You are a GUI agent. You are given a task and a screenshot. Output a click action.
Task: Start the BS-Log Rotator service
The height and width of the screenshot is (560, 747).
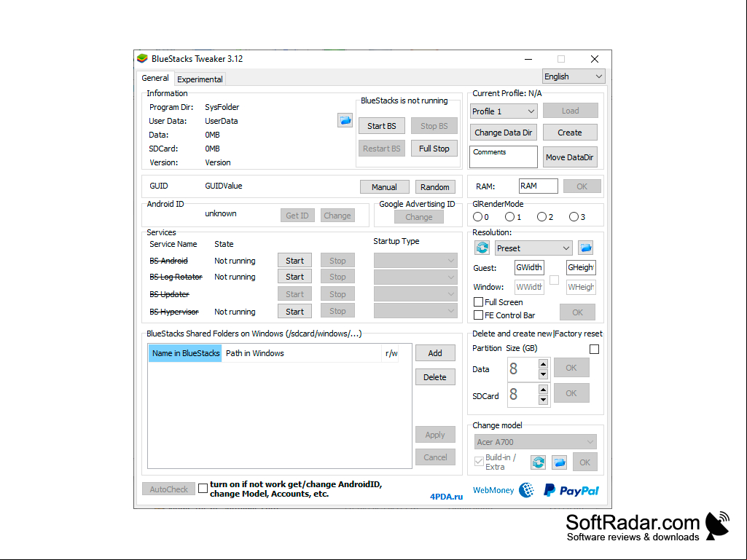(295, 277)
